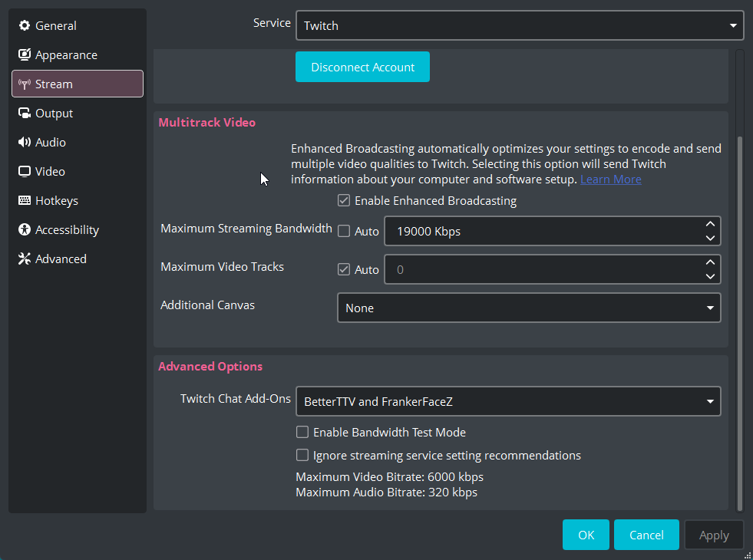Follow the Learn More link
Viewport: 753px width, 560px height.
tap(611, 180)
